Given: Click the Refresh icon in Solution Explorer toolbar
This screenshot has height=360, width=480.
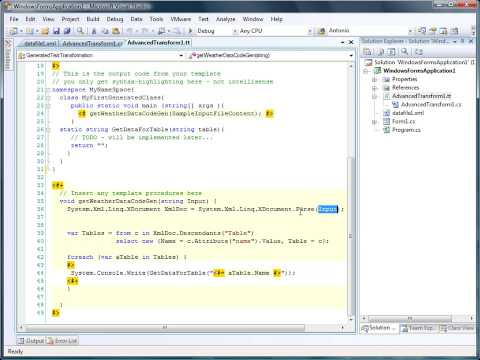Looking at the screenshot, I should pyautogui.click(x=392, y=52).
